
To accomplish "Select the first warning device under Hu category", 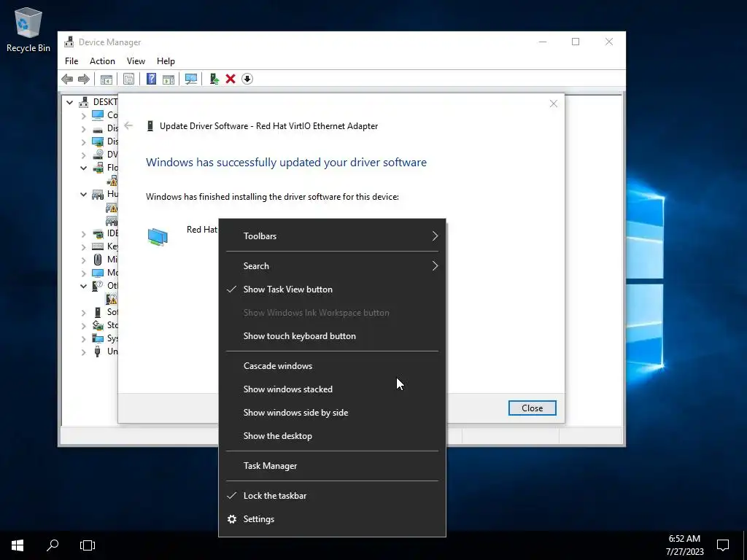I will (x=112, y=208).
